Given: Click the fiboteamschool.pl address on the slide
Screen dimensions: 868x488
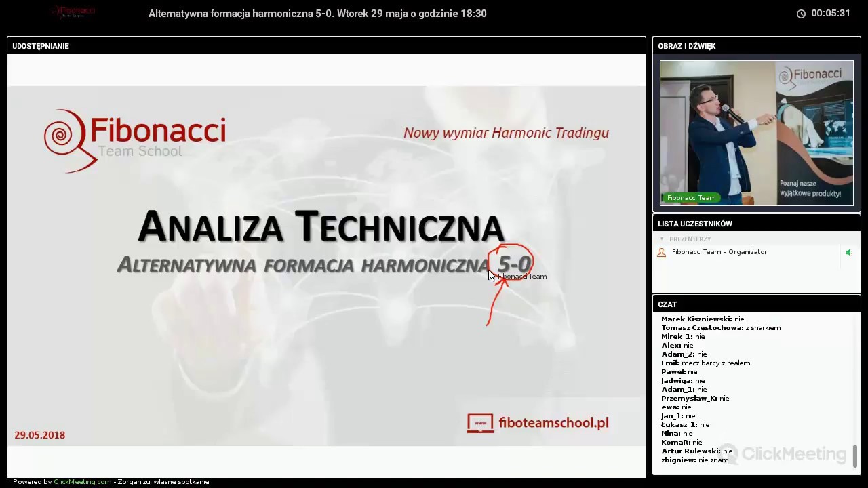Looking at the screenshot, I should tap(553, 423).
